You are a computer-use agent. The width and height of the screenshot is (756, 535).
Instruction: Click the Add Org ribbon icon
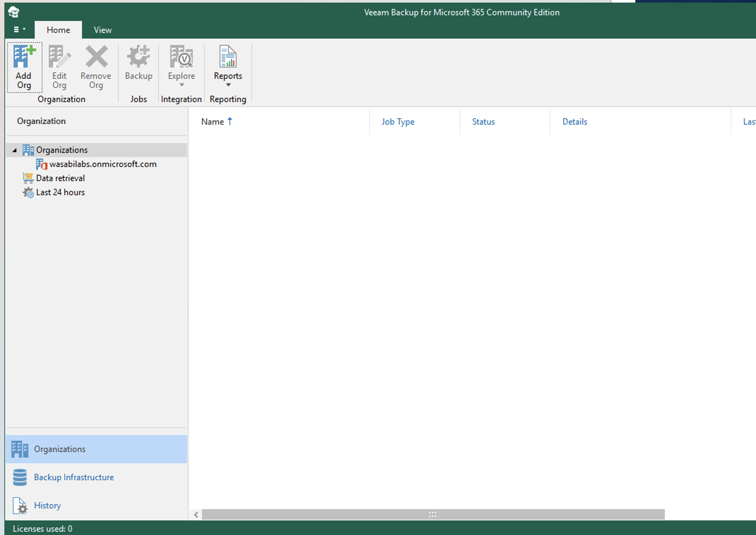24,56
